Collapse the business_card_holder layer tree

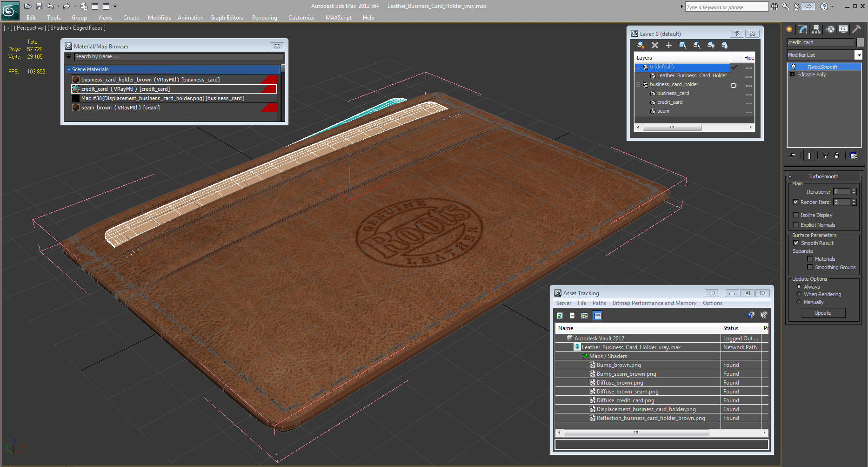[638, 85]
